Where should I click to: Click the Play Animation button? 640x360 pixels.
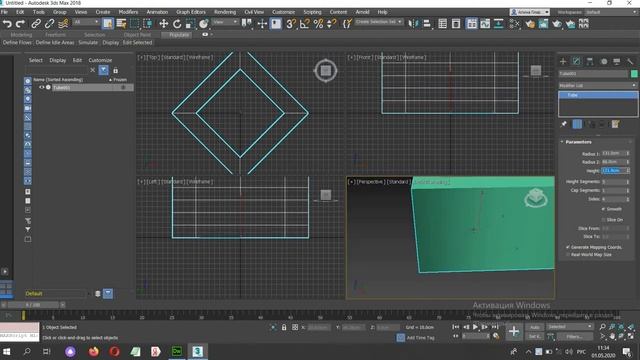click(475, 327)
